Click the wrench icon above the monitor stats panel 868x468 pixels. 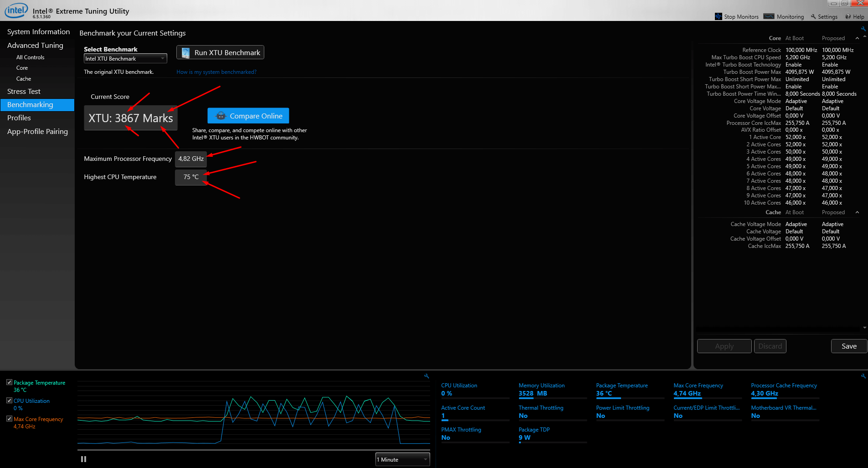pos(863,376)
